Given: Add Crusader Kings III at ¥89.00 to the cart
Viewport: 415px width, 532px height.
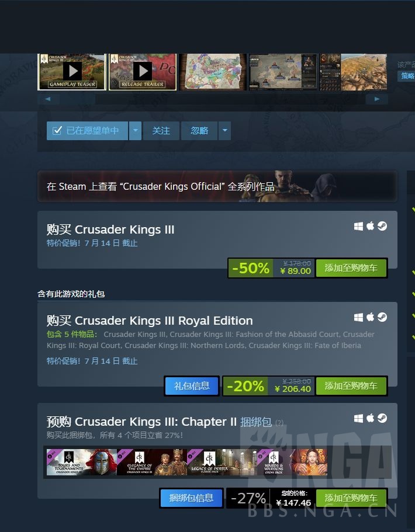Looking at the screenshot, I should click(x=351, y=268).
